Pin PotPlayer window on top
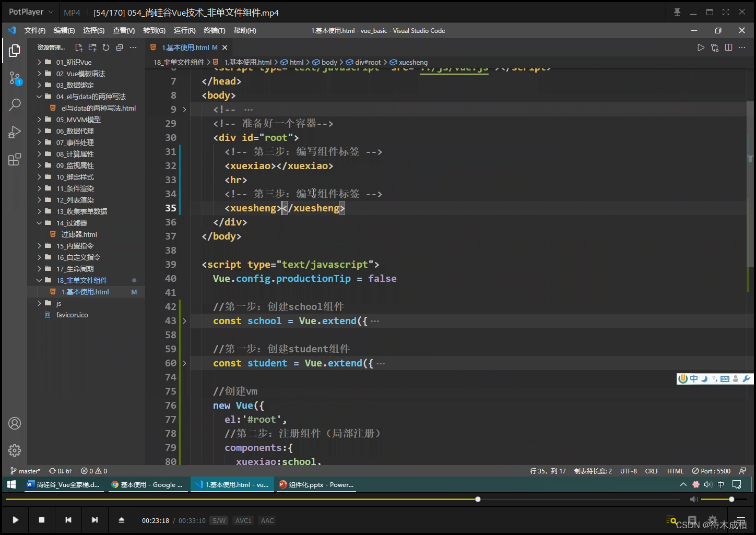The width and height of the screenshot is (756, 535). click(x=677, y=12)
